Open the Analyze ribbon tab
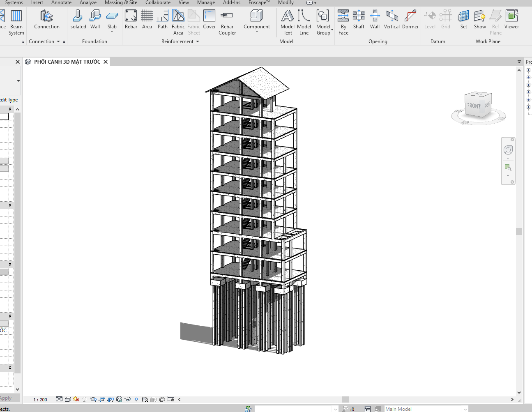Viewport: 532px width, 412px height. pyautogui.click(x=88, y=2)
